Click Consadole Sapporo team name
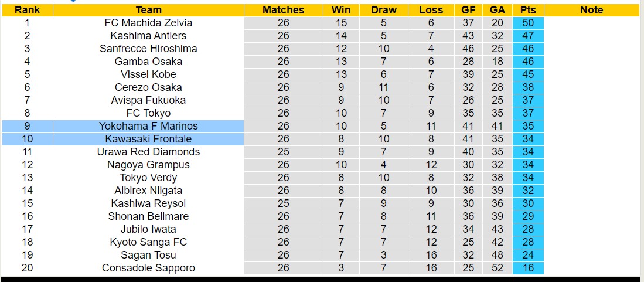Viewport: 644px width, 282px height. [148, 268]
